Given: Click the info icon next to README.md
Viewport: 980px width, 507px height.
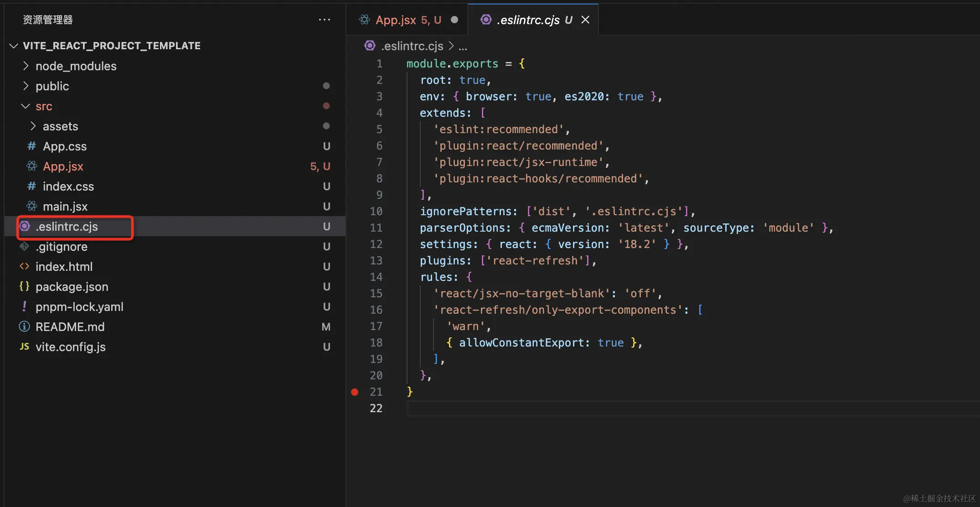Looking at the screenshot, I should [24, 327].
